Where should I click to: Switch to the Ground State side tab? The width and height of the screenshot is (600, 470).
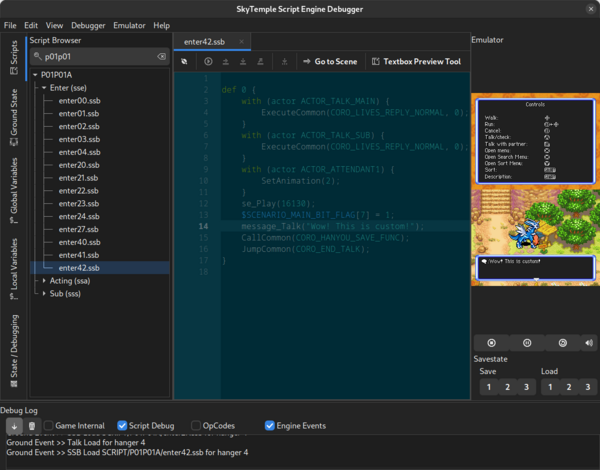pyautogui.click(x=14, y=112)
